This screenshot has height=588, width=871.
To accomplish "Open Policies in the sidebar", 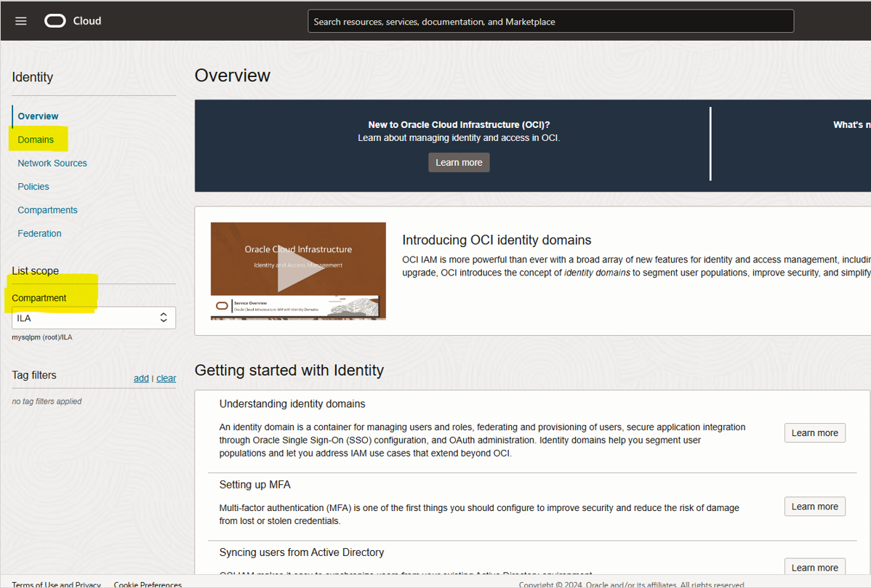I will pos(33,187).
